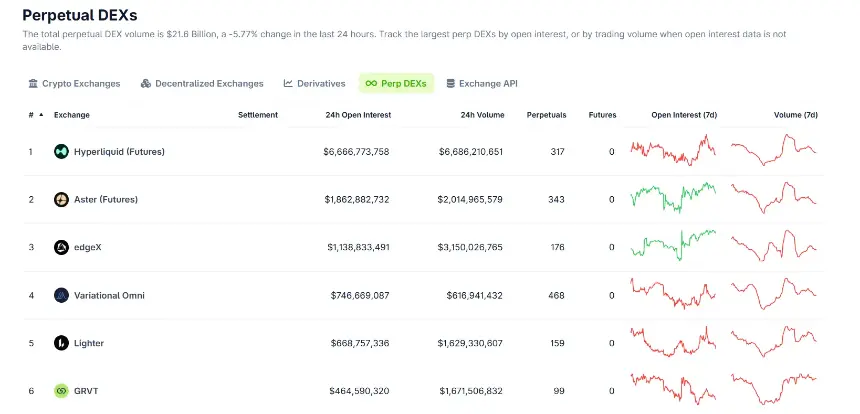View edgeX's green 7d open interest chart

tap(673, 245)
